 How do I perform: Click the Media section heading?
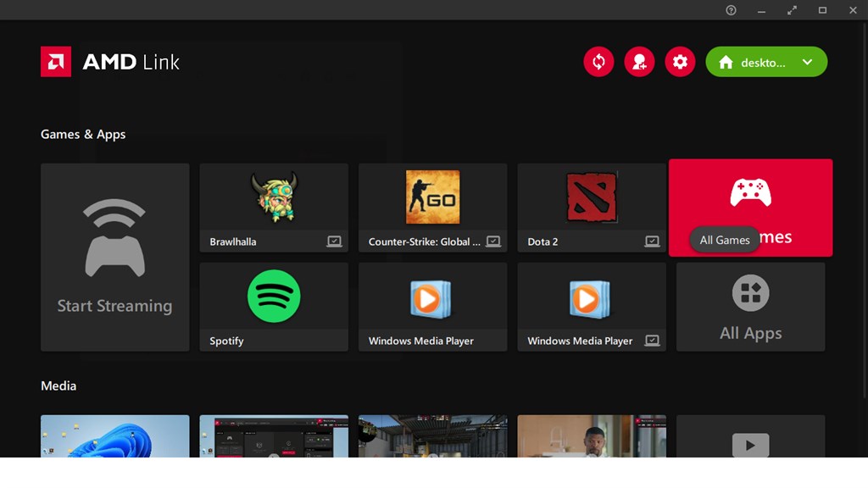click(x=58, y=385)
